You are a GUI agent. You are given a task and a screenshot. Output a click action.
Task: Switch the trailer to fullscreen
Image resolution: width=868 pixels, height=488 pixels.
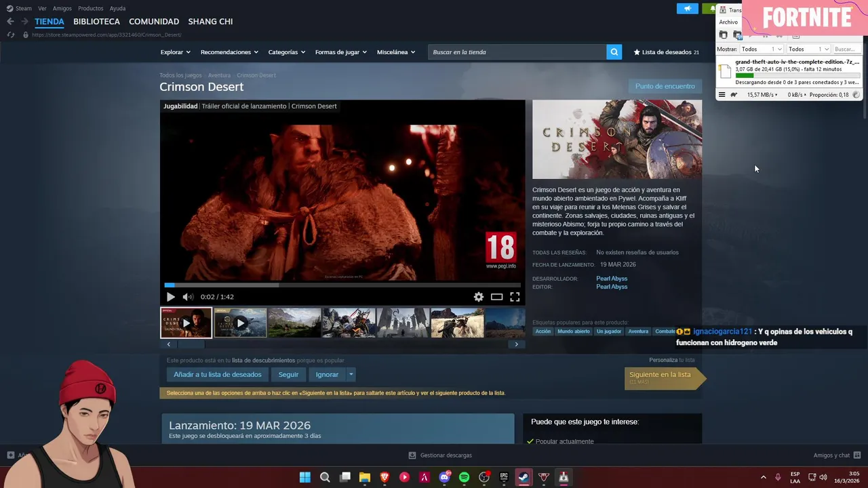[x=515, y=297]
